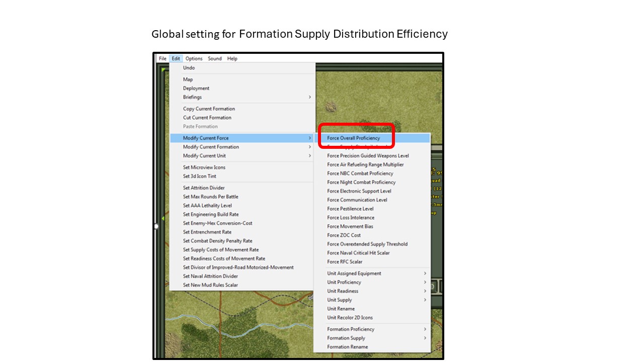Open the Sound menu
The image size is (644, 362).
pyautogui.click(x=215, y=59)
